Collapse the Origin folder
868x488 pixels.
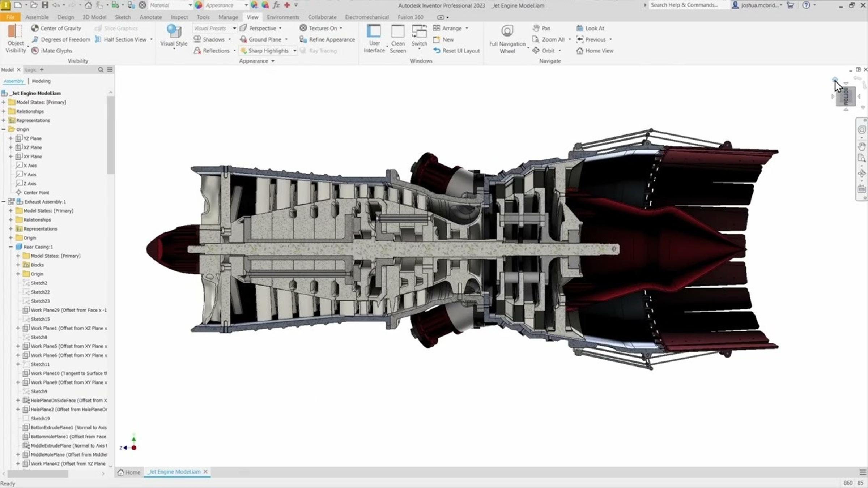tap(4, 129)
